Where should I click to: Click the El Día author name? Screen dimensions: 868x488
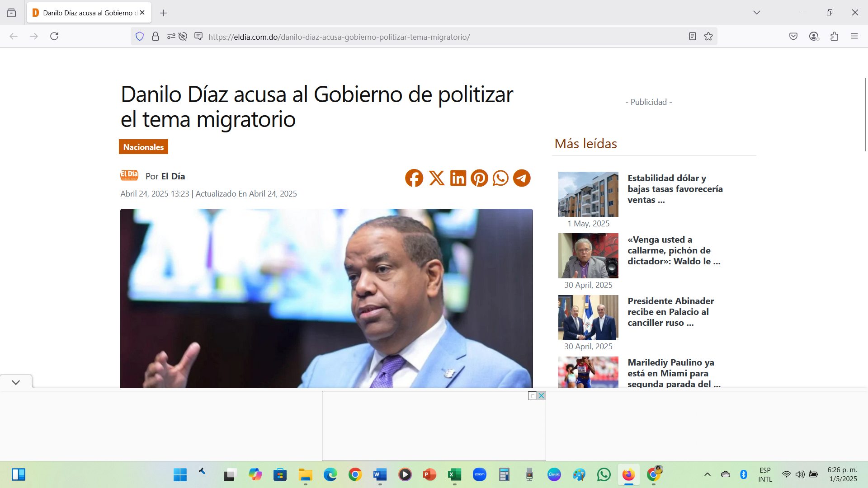click(x=173, y=176)
